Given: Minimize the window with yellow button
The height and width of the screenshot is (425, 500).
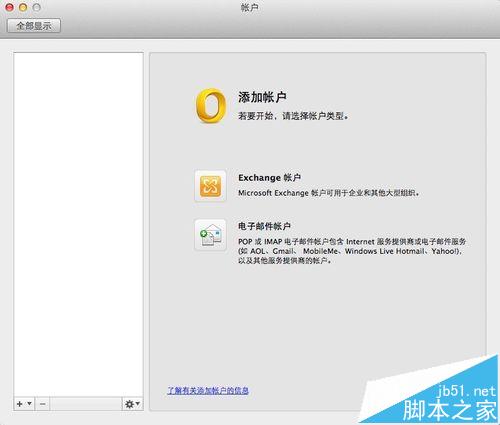Looking at the screenshot, I should coord(23,7).
